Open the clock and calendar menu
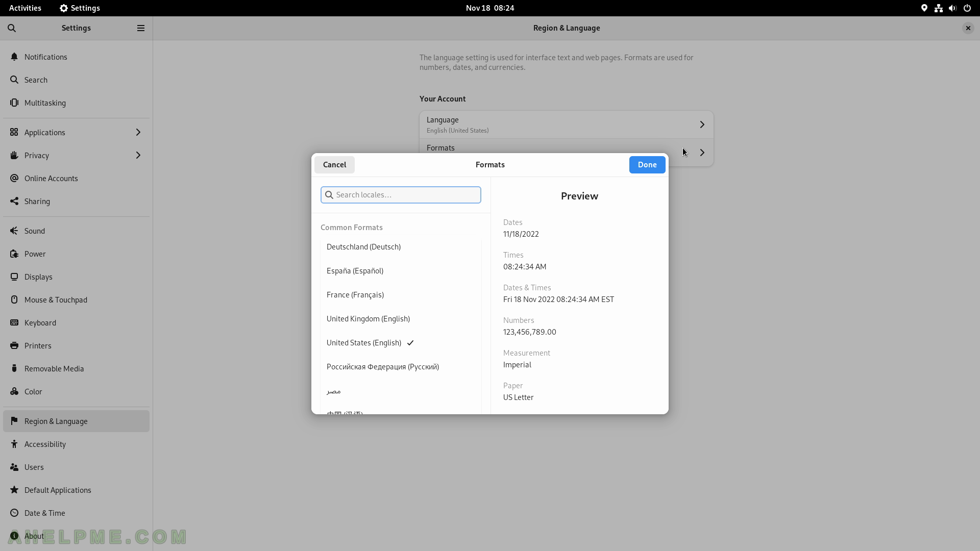980x551 pixels. pos(490,8)
